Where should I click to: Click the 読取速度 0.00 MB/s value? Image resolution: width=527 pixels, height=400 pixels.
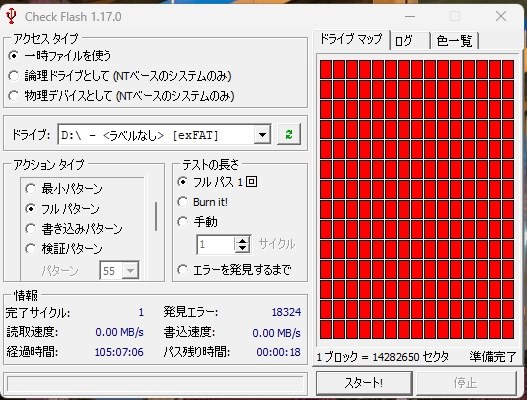[119, 332]
